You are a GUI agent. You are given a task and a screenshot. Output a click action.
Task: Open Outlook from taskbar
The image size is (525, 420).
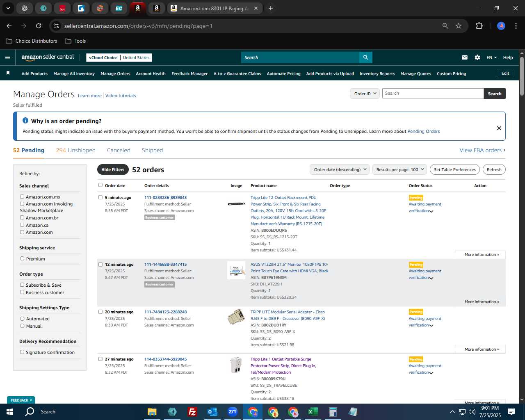212,412
